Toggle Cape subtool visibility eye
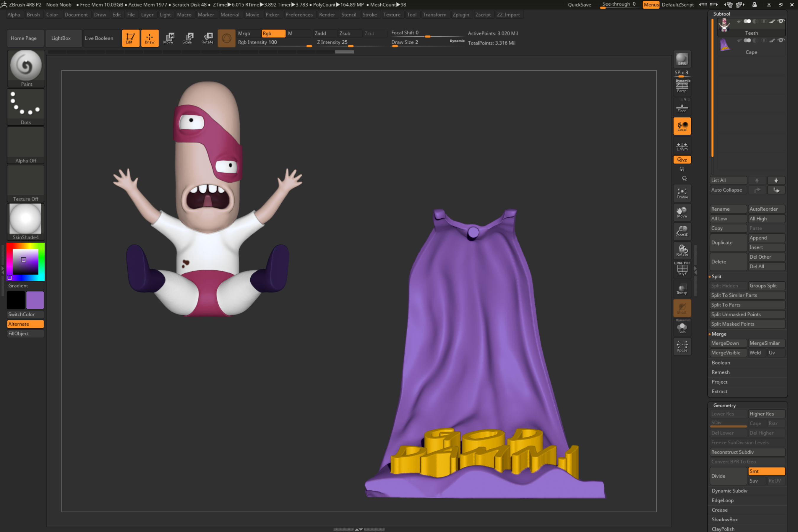The height and width of the screenshot is (532, 798). pyautogui.click(x=781, y=40)
